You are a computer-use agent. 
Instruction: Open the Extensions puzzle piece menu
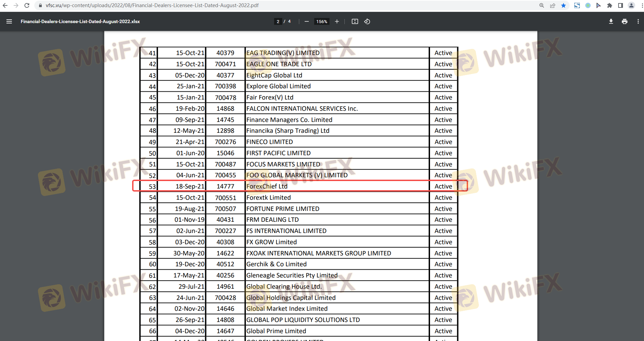610,5
